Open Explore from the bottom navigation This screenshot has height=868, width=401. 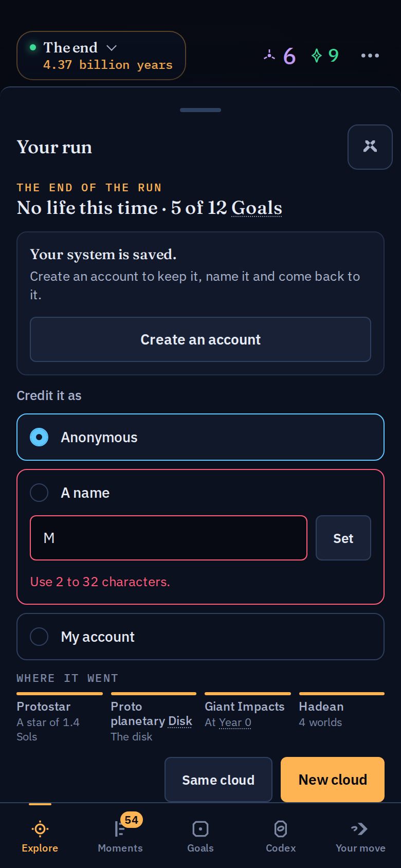(x=40, y=836)
